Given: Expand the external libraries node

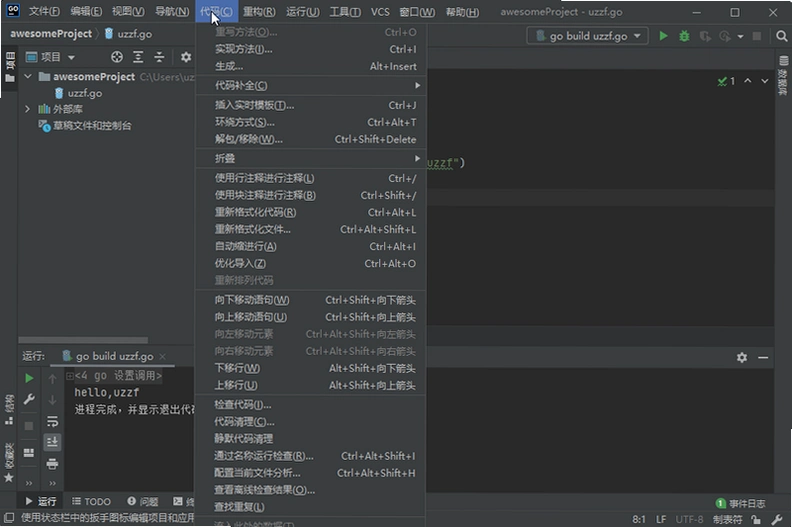Looking at the screenshot, I should 28,109.
